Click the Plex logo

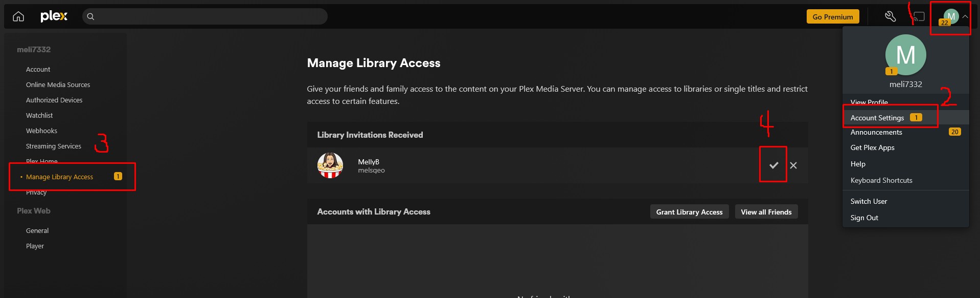pyautogui.click(x=54, y=16)
